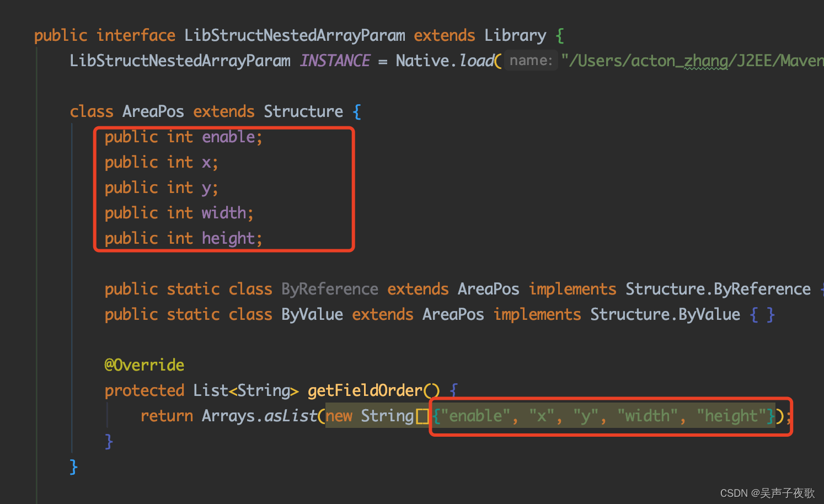Click the 'name:' parameter hint
Screen dimensions: 824x504
531,60
